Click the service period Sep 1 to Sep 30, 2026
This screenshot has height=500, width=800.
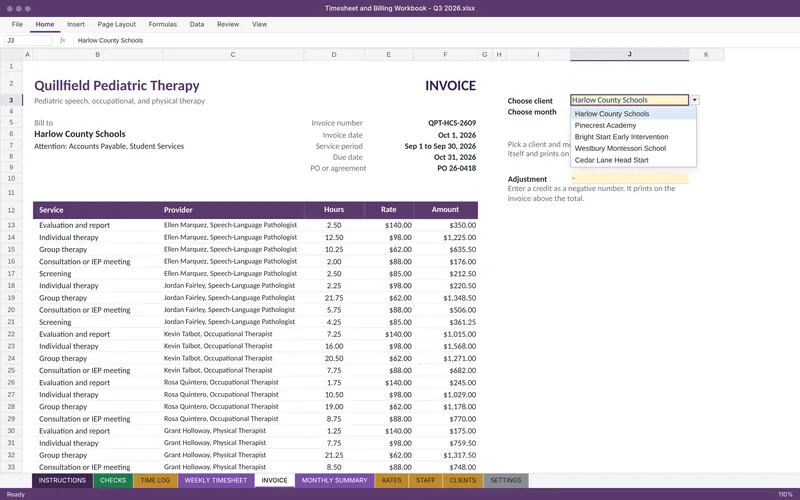click(x=440, y=146)
